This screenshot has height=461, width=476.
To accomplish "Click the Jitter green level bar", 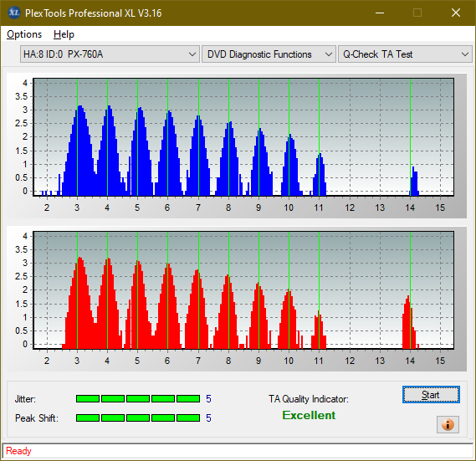I will pos(138,399).
